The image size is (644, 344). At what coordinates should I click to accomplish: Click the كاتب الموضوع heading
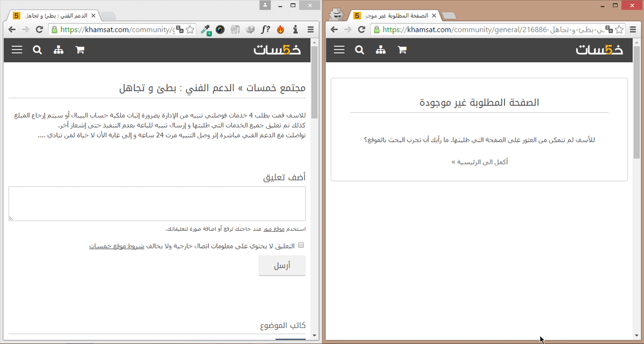tap(283, 326)
